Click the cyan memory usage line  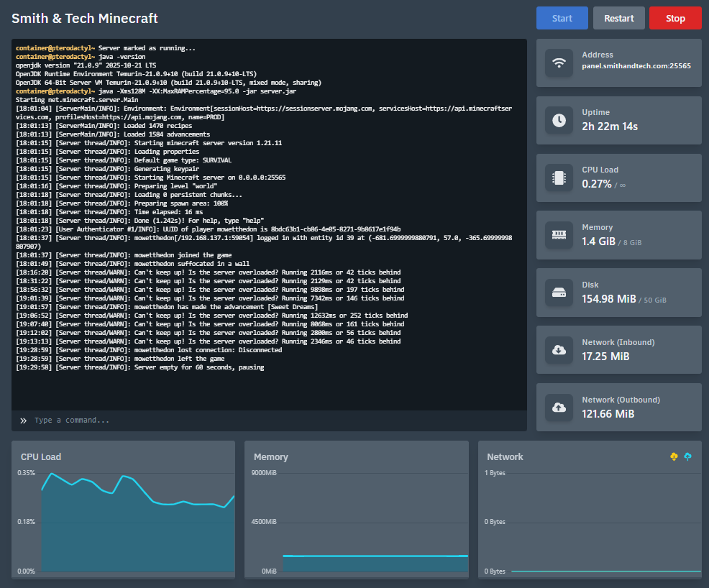[374, 555]
